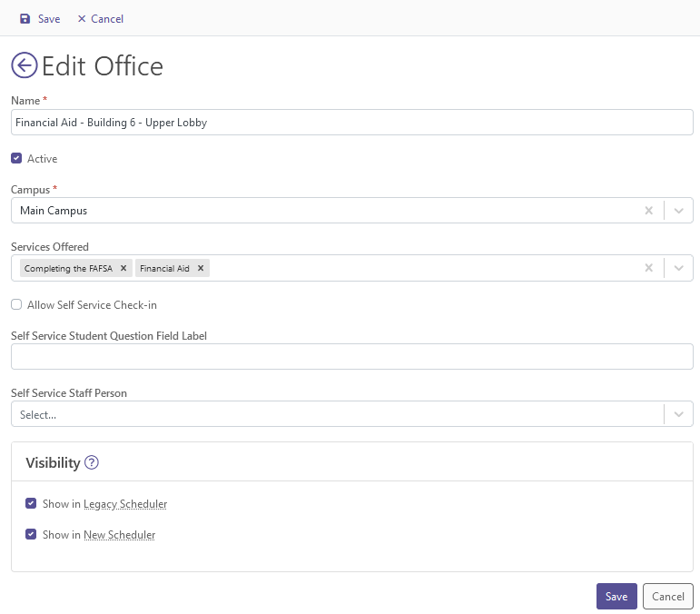The image size is (700, 614).
Task: Expand the Services Offered dropdown chevron
Action: pyautogui.click(x=678, y=268)
